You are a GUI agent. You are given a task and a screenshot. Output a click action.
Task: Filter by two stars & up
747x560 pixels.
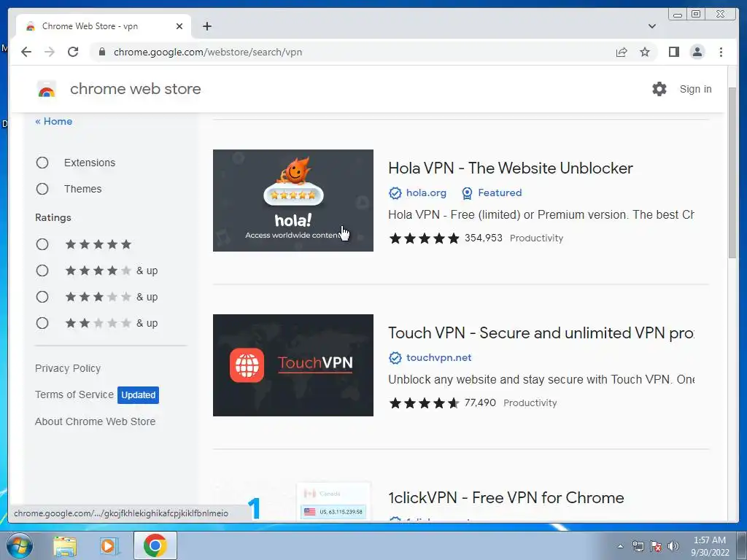[x=42, y=323]
